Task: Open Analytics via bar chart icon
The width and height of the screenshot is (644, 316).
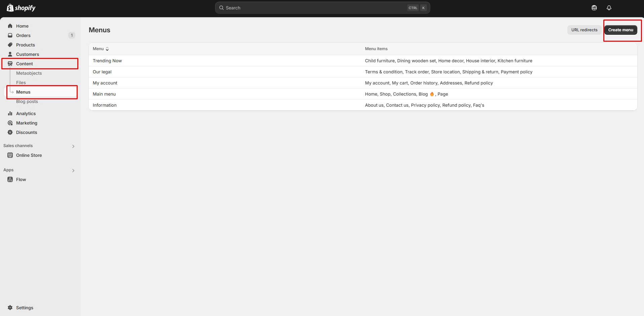Action: click(x=10, y=113)
